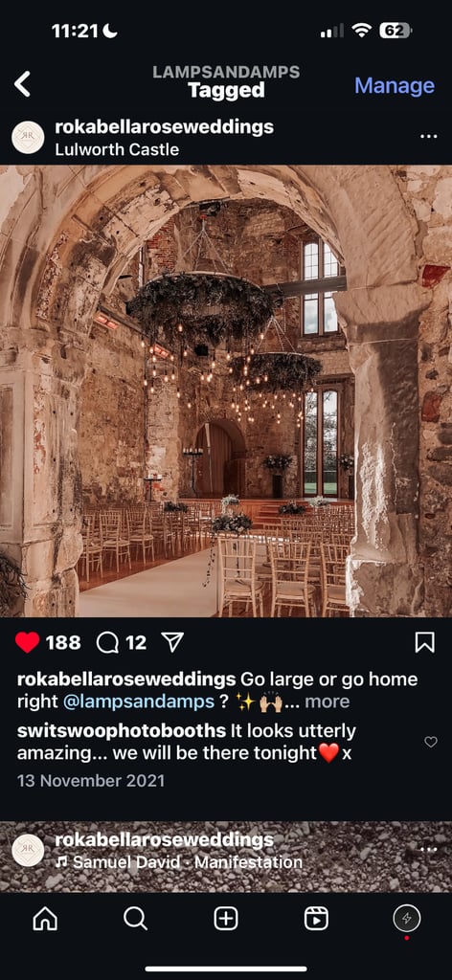Screen dimensions: 452x980
Task: Like the switswoophotobooths comment
Action: tap(431, 742)
